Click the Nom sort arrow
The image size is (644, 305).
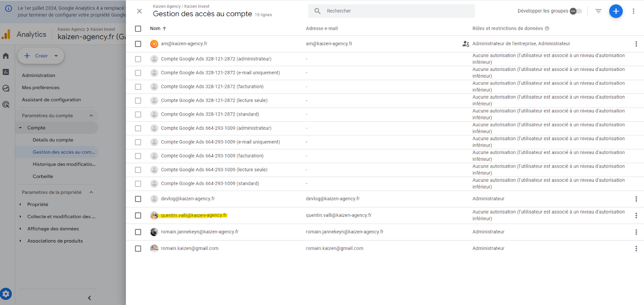(x=164, y=29)
